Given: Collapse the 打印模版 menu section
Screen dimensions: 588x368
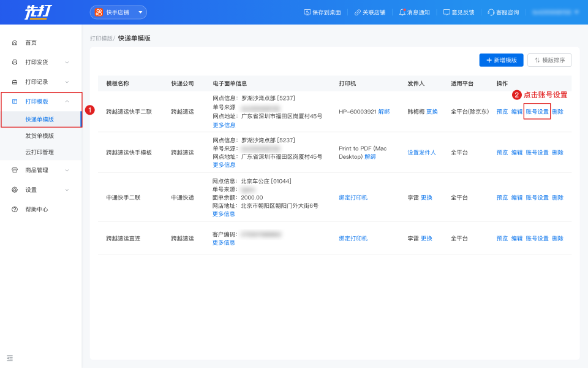Looking at the screenshot, I should tap(67, 101).
